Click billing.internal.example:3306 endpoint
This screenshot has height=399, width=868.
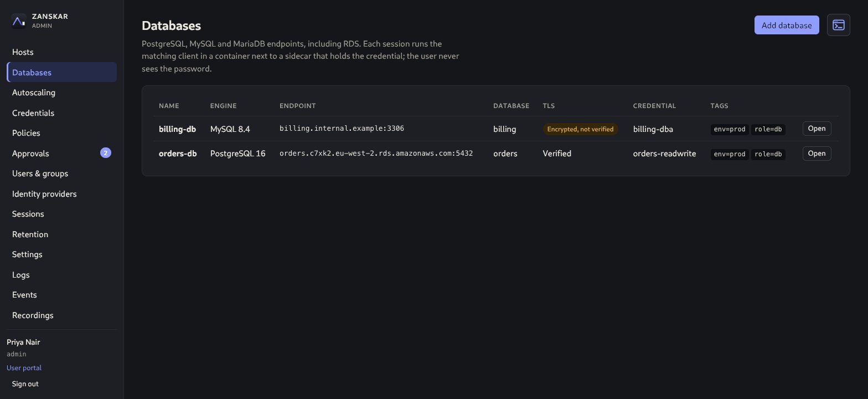coord(342,129)
